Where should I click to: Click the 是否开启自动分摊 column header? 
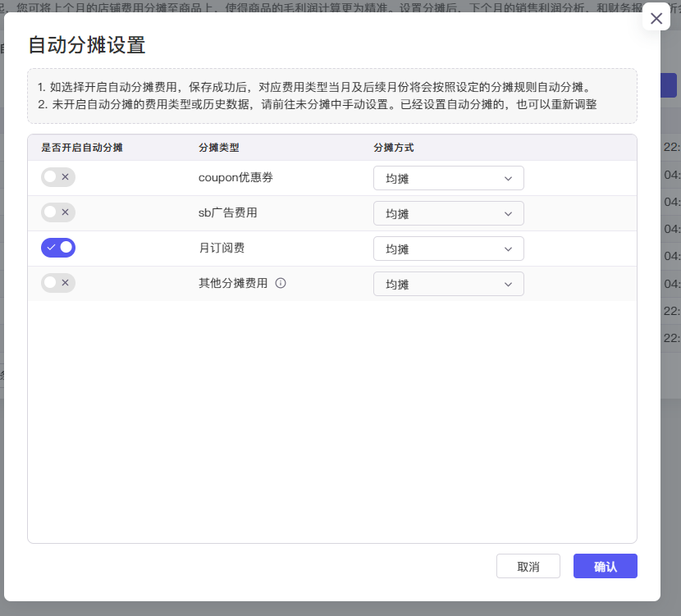pos(82,148)
